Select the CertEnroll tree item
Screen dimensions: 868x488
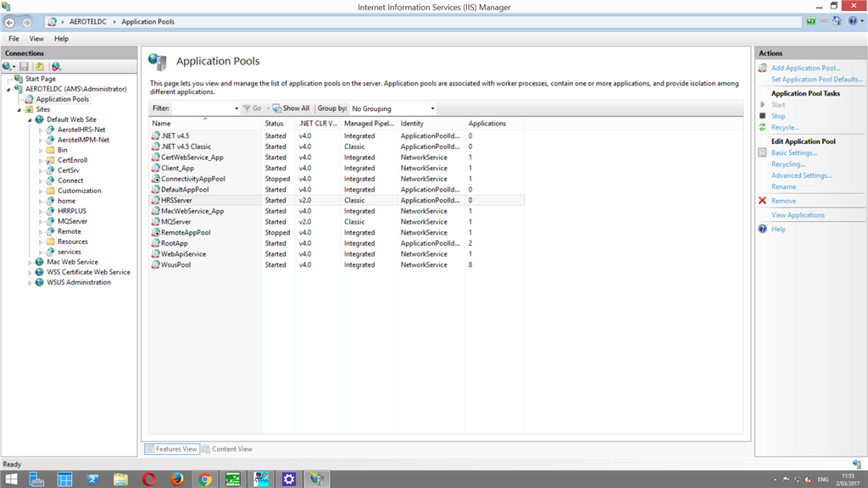click(x=73, y=160)
